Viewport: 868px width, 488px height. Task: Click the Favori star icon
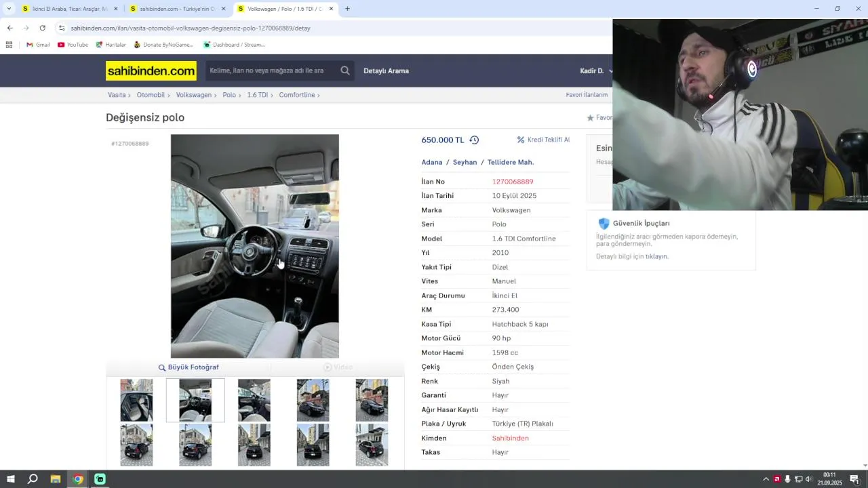590,118
